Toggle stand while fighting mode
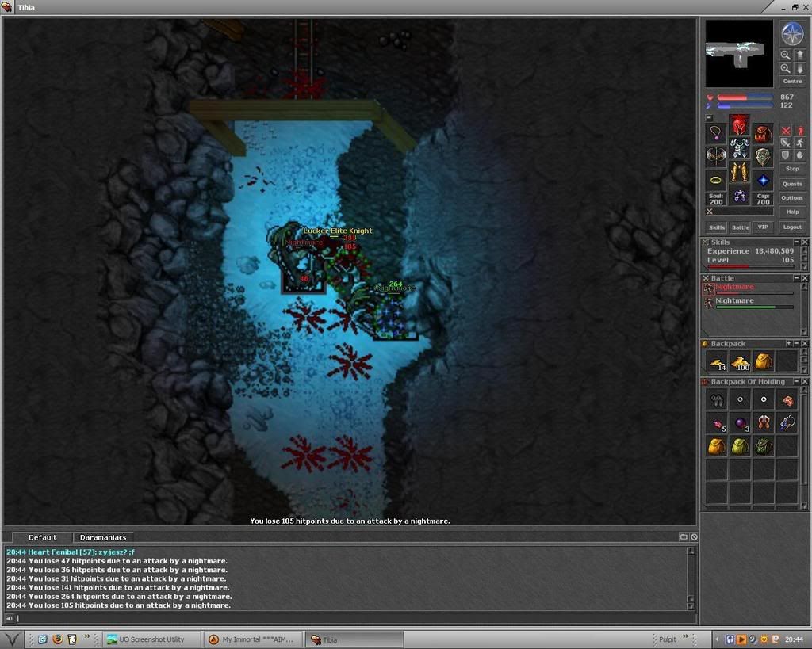 (x=799, y=131)
